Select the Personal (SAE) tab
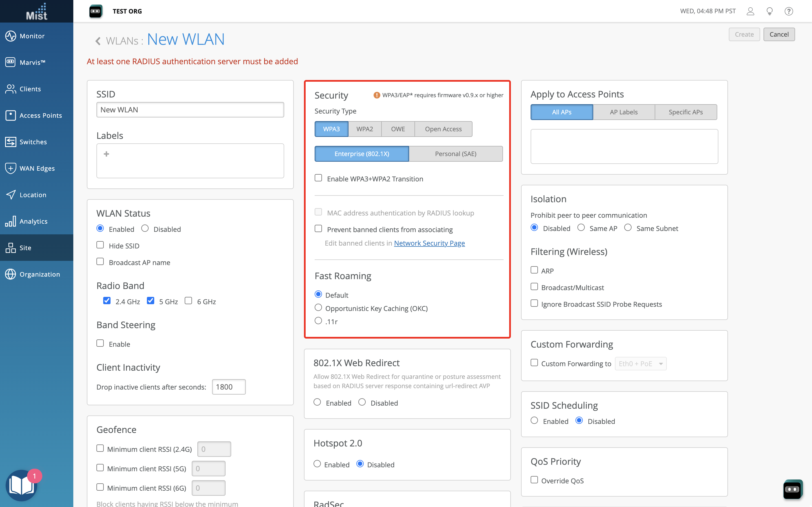 pyautogui.click(x=455, y=154)
